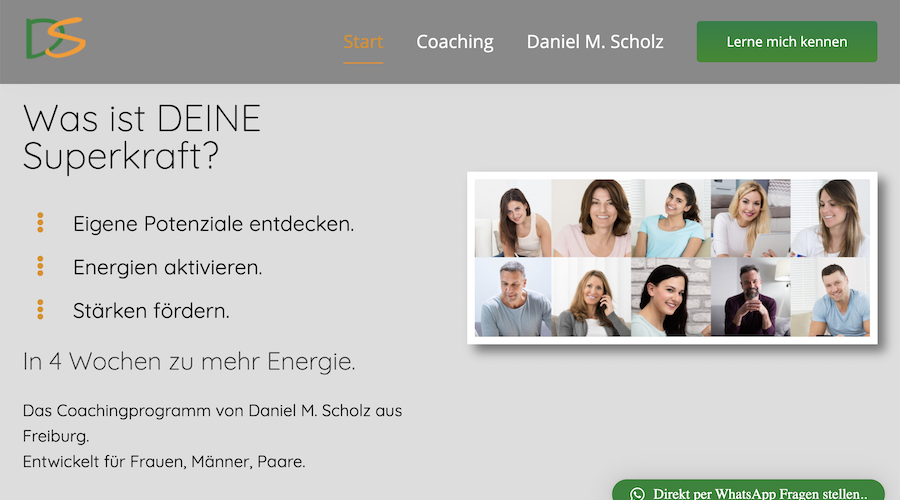Click the In 4 Wochen zu mehr Energie text
The image size is (900, 500).
[x=189, y=362]
